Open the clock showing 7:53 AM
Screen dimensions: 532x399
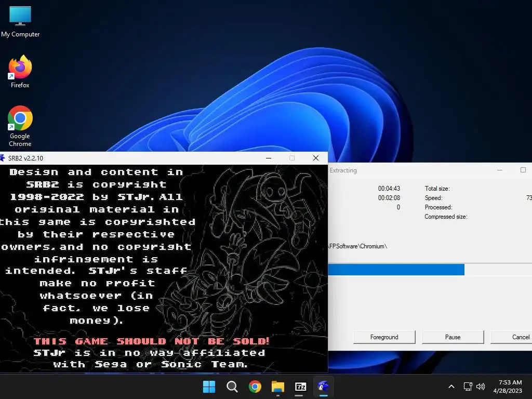tap(510, 382)
